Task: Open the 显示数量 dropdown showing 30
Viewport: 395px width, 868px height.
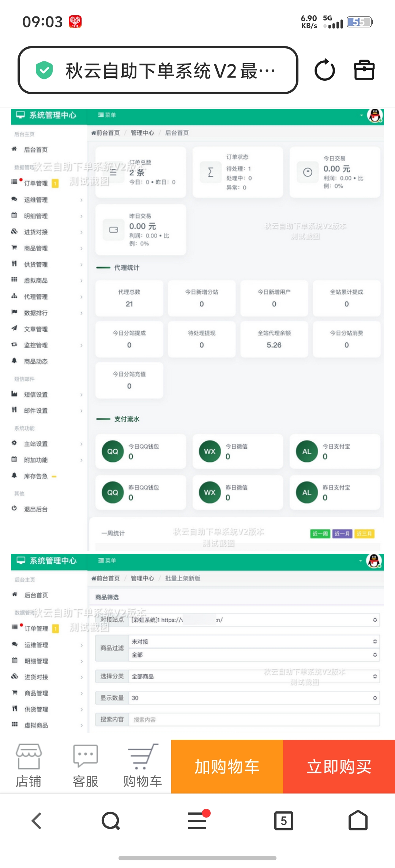Action: coord(254,698)
